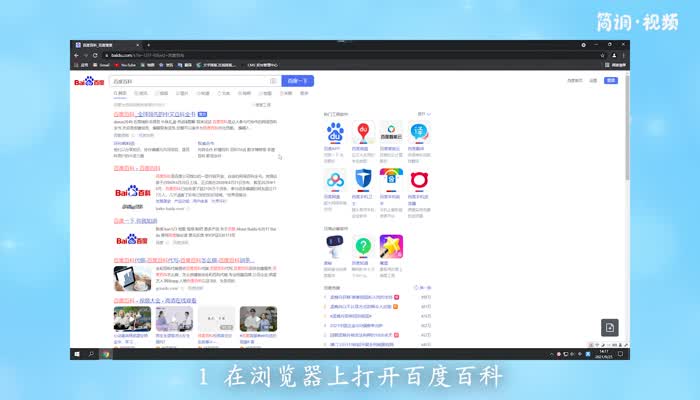Click inside the Baidu search input box

tap(180, 81)
